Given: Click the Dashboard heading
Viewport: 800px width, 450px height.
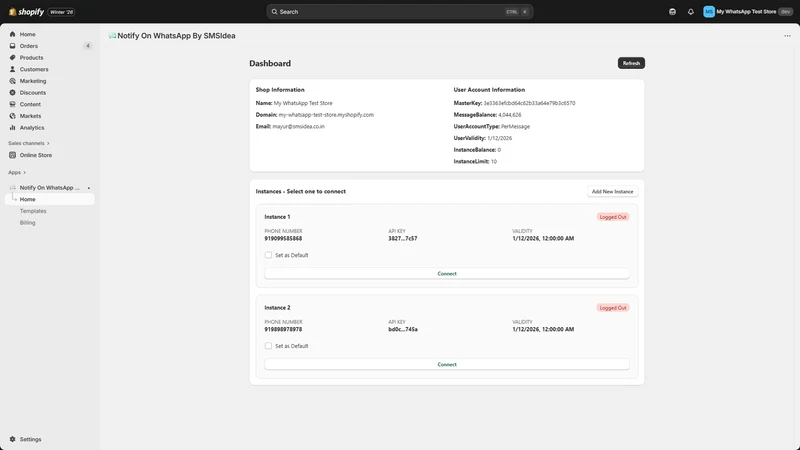Looking at the screenshot, I should pyautogui.click(x=270, y=63).
